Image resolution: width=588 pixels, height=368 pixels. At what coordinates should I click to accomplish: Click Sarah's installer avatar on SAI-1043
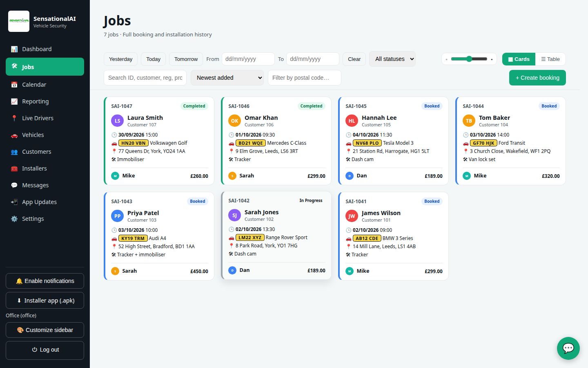click(x=115, y=271)
